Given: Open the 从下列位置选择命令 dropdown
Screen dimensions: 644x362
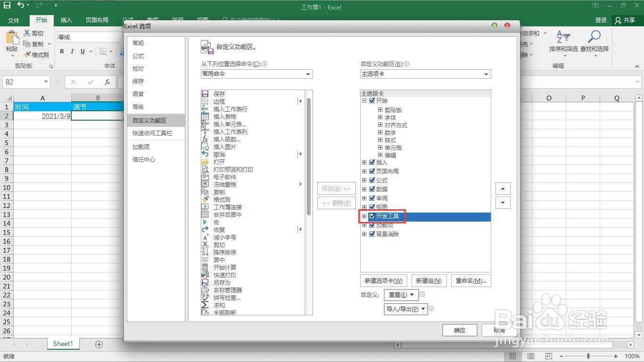Looking at the screenshot, I should (256, 74).
